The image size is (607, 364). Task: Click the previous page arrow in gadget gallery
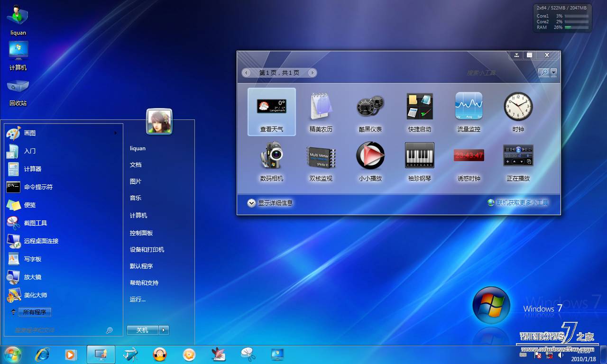246,73
